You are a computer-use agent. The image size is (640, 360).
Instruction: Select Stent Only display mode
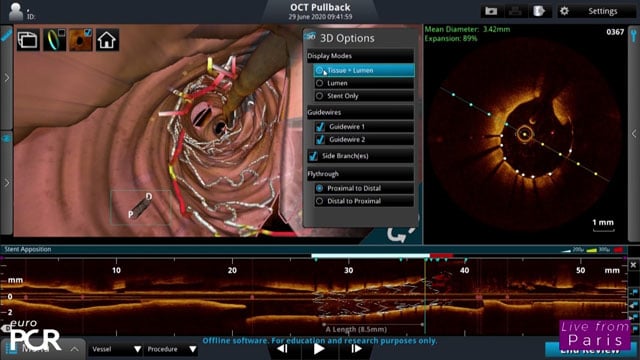click(364, 96)
